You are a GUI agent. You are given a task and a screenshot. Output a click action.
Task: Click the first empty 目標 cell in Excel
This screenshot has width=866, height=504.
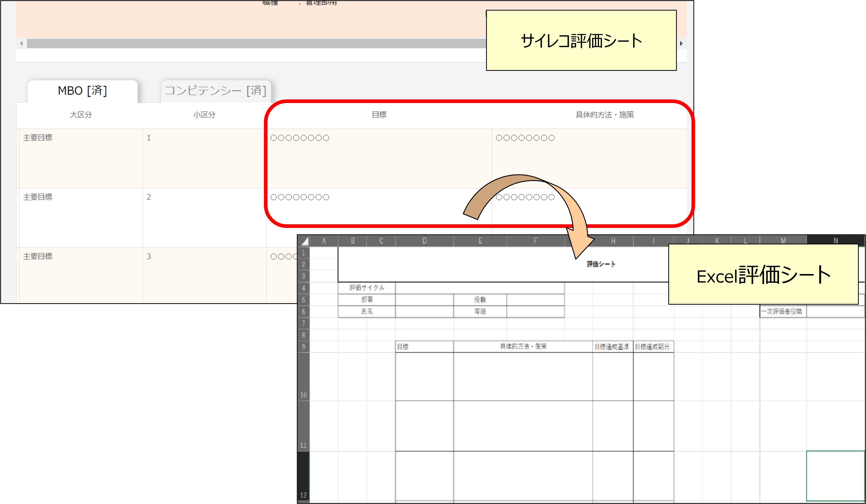coord(424,377)
